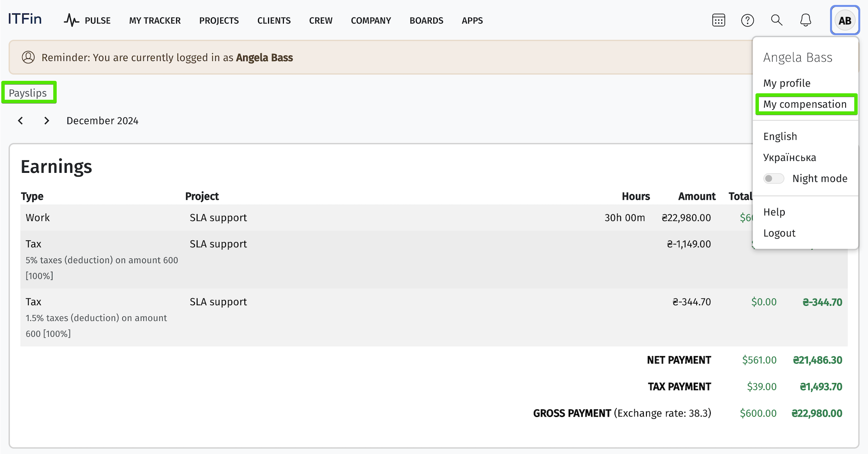
Task: Open the Projects menu
Action: pyautogui.click(x=219, y=21)
